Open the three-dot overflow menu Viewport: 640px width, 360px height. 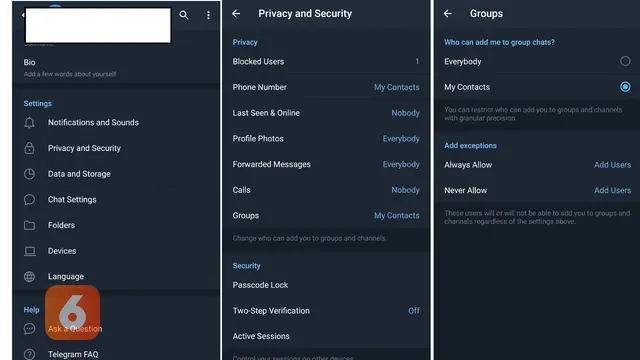pyautogui.click(x=209, y=16)
